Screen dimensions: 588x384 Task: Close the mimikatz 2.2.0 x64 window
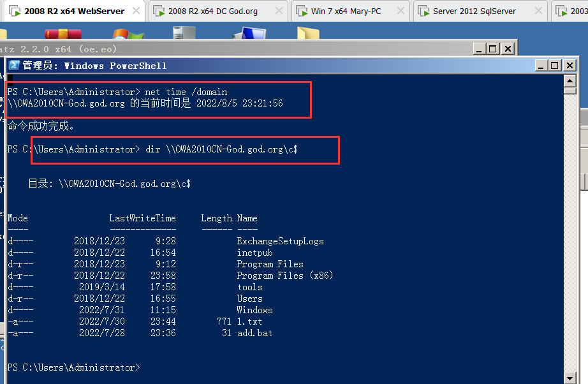pos(508,48)
